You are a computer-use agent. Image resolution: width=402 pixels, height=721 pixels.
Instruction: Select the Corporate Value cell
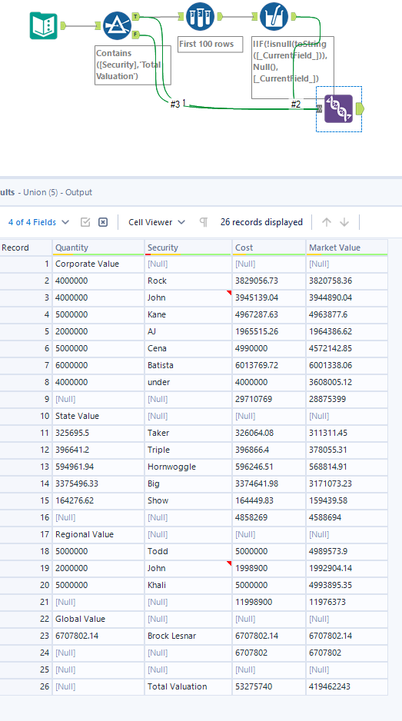point(98,264)
